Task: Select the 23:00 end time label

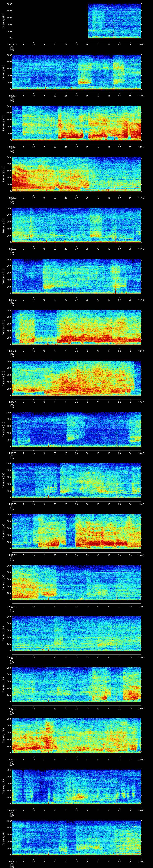Action: (x=141, y=708)
